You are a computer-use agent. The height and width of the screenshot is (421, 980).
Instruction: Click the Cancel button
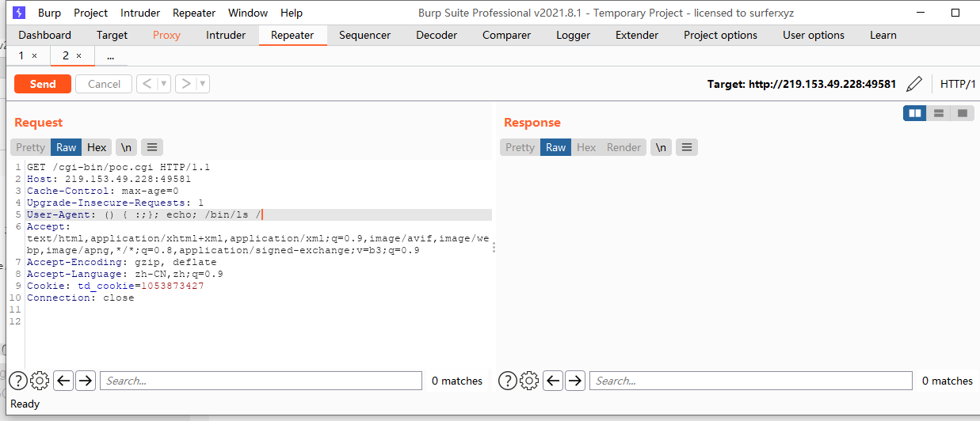pyautogui.click(x=104, y=84)
